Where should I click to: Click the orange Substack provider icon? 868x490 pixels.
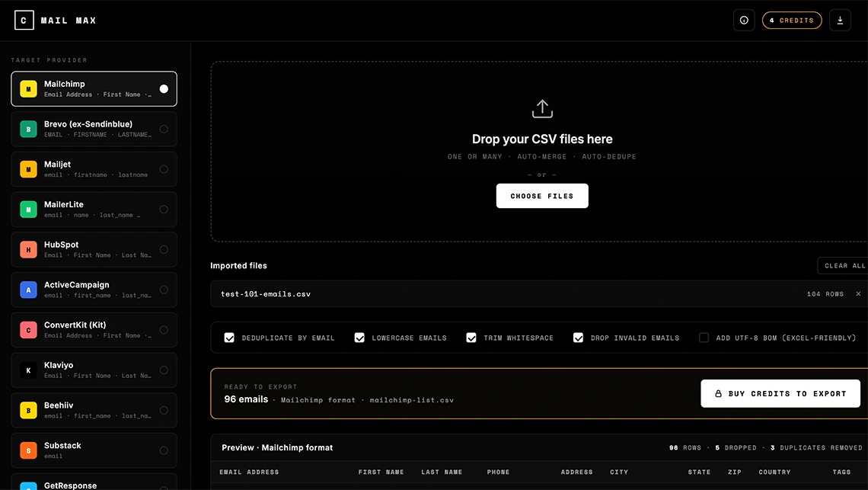(x=28, y=450)
